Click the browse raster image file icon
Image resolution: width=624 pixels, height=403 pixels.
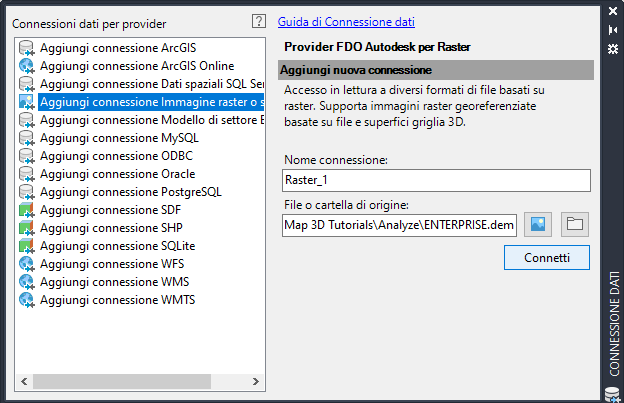pyautogui.click(x=541, y=224)
